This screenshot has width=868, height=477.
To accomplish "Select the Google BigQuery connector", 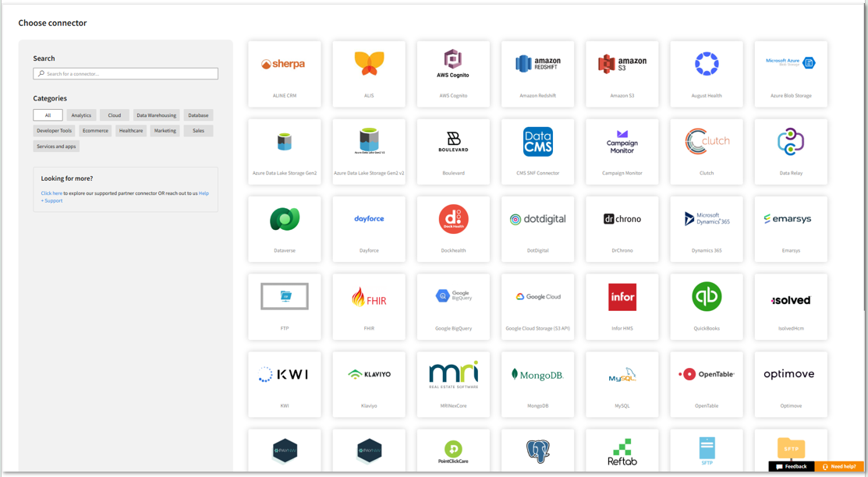I will pyautogui.click(x=453, y=298).
